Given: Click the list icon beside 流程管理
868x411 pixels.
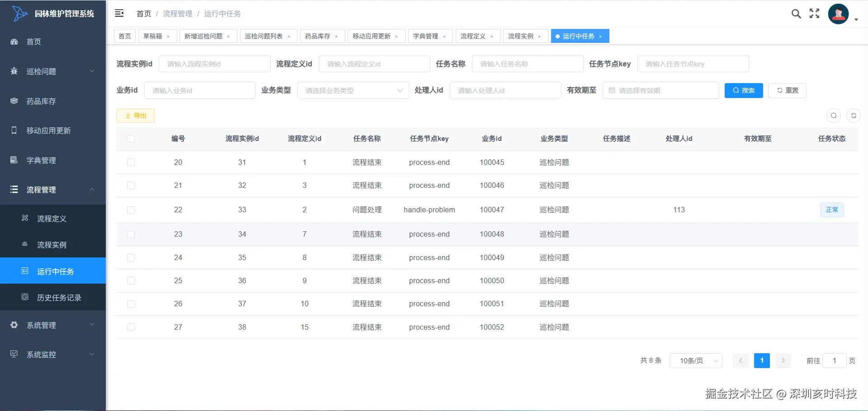Looking at the screenshot, I should click(14, 189).
